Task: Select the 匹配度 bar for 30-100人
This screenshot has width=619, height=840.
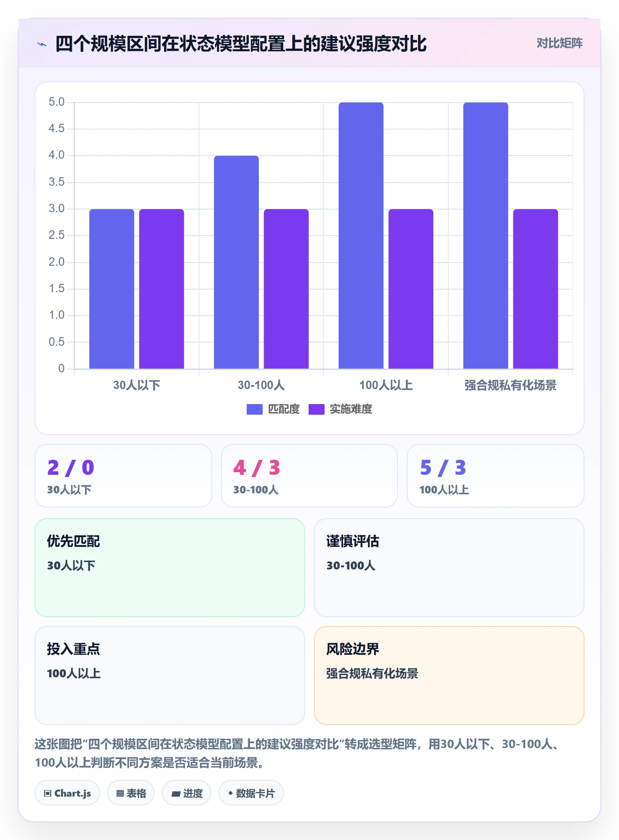Action: pyautogui.click(x=237, y=262)
